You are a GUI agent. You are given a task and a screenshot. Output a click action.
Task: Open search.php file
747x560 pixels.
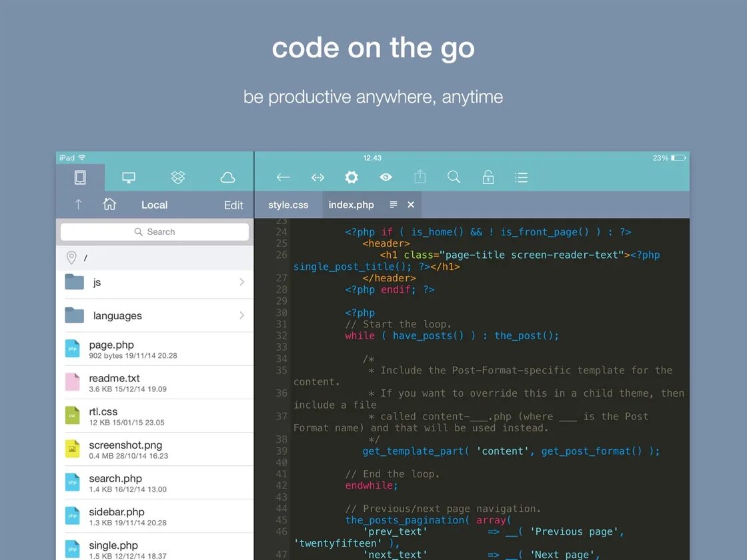tap(155, 483)
